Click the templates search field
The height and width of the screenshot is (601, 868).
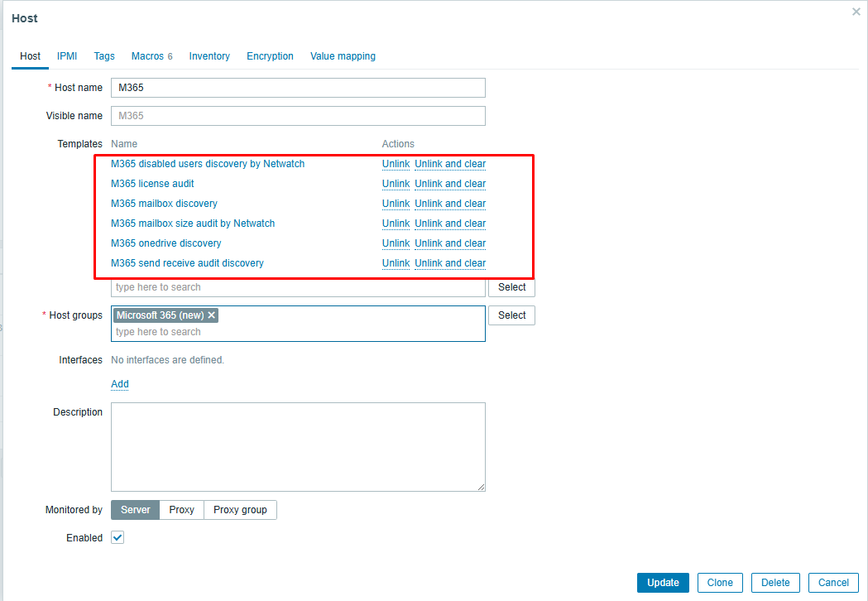298,287
